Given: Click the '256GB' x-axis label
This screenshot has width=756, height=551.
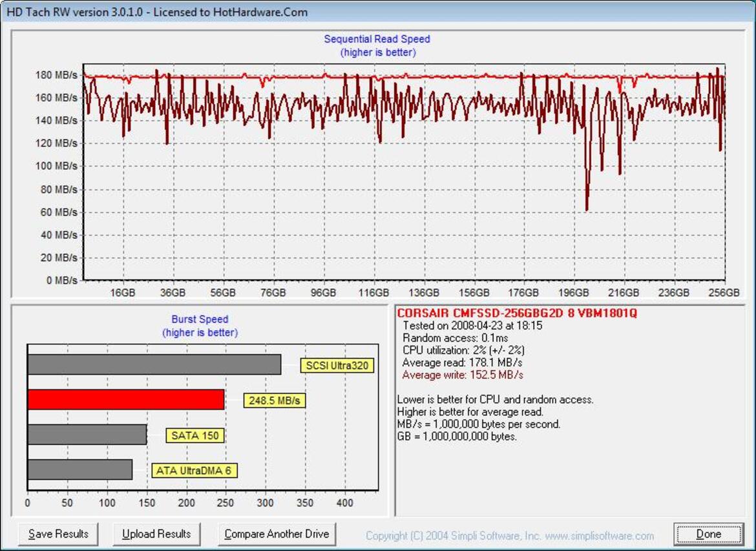Looking at the screenshot, I should pos(724,293).
